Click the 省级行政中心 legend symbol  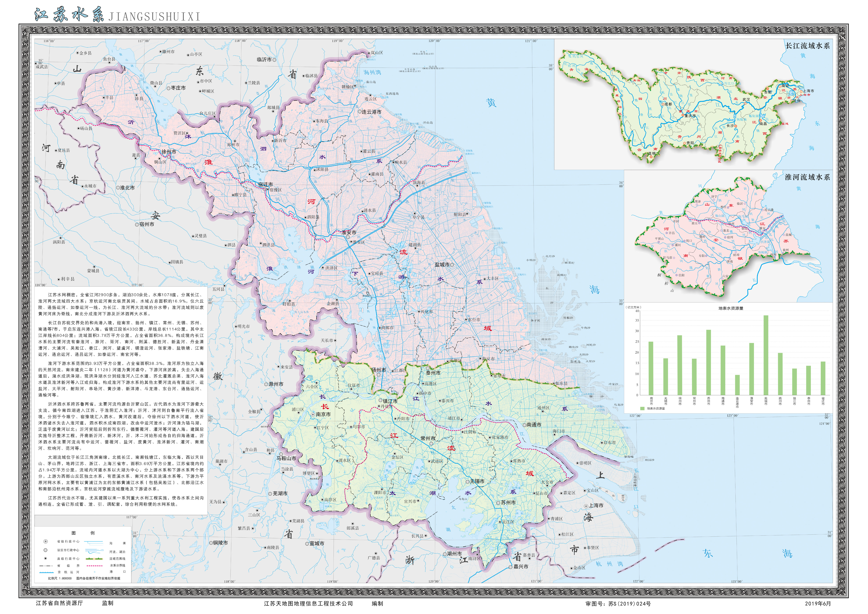[46, 541]
